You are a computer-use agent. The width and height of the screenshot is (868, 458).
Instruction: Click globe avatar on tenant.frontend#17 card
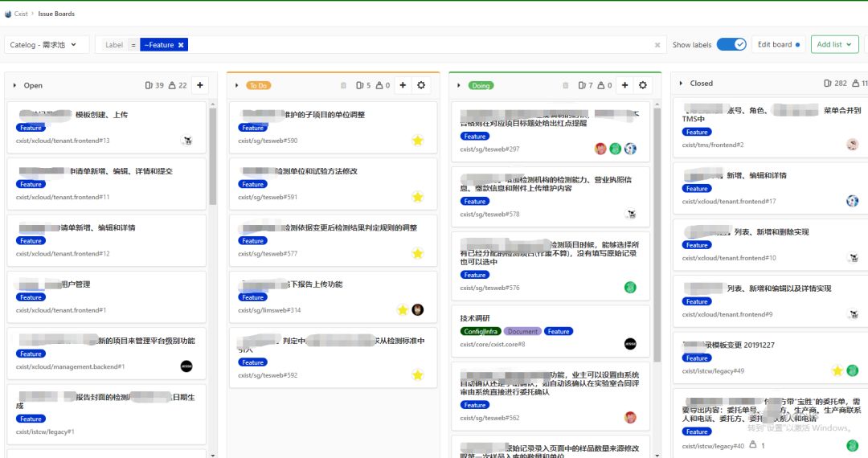853,202
